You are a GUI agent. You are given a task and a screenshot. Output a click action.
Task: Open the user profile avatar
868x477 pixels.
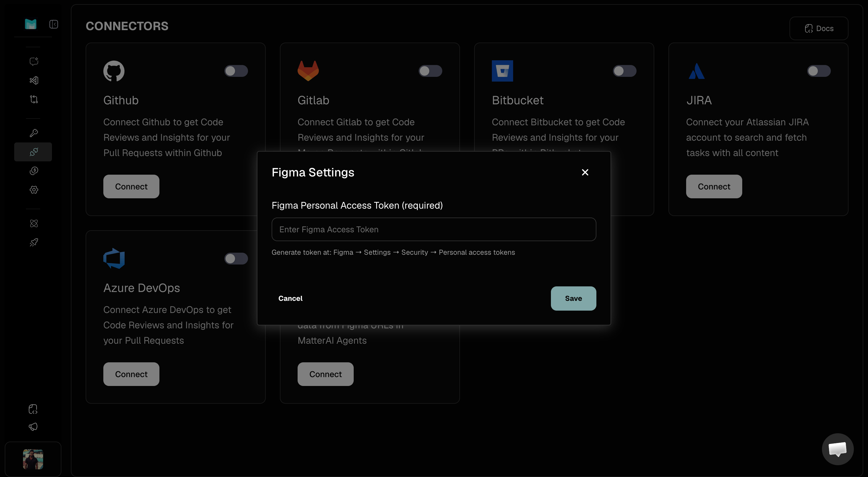(x=33, y=459)
